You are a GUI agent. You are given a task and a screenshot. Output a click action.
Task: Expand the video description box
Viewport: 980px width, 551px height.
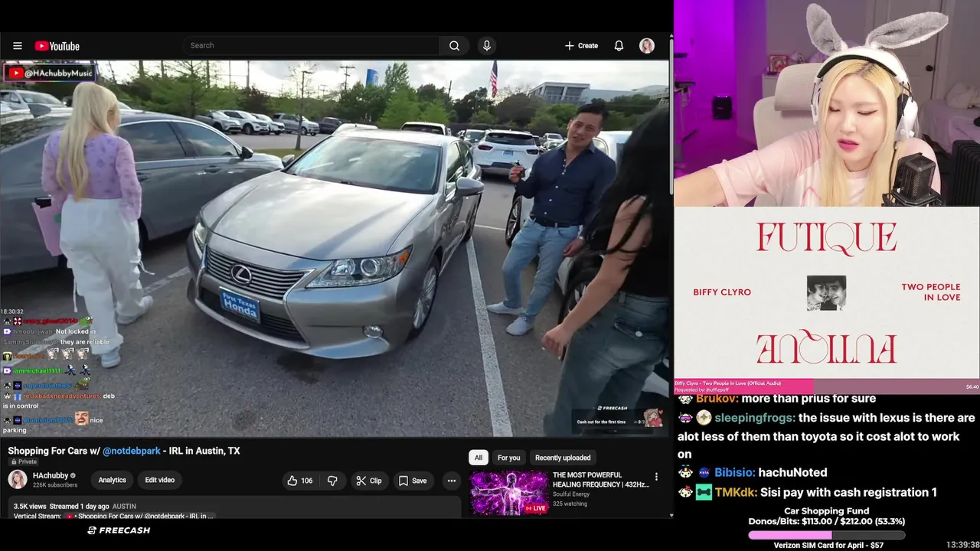click(x=234, y=508)
